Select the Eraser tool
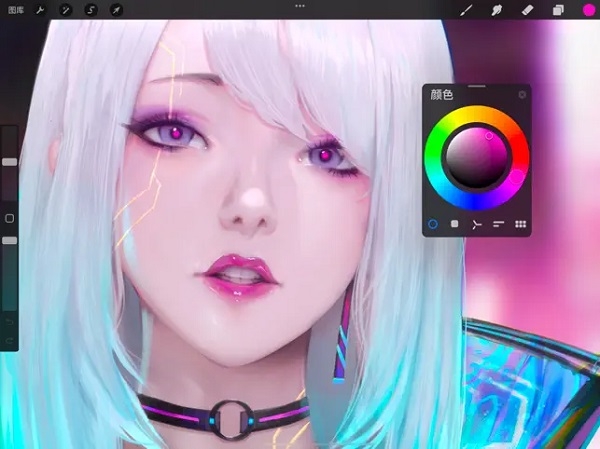This screenshot has width=600, height=449. [528, 10]
